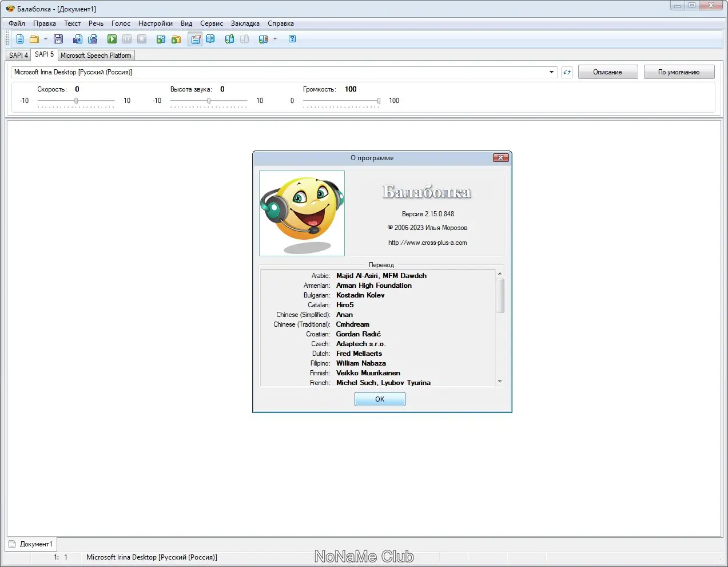The width and height of the screenshot is (728, 567).
Task: Click the http://www.cross-plus-a.com address
Action: coord(428,243)
